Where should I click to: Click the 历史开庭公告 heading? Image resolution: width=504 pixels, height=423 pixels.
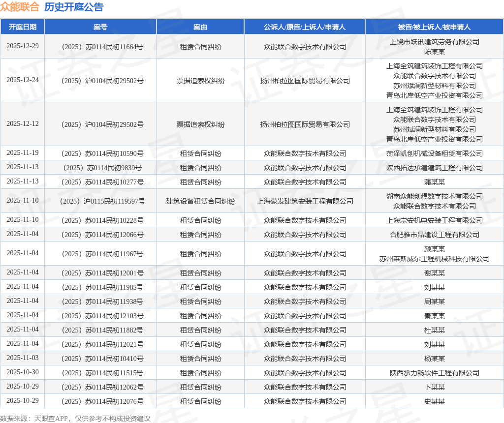tap(74, 7)
